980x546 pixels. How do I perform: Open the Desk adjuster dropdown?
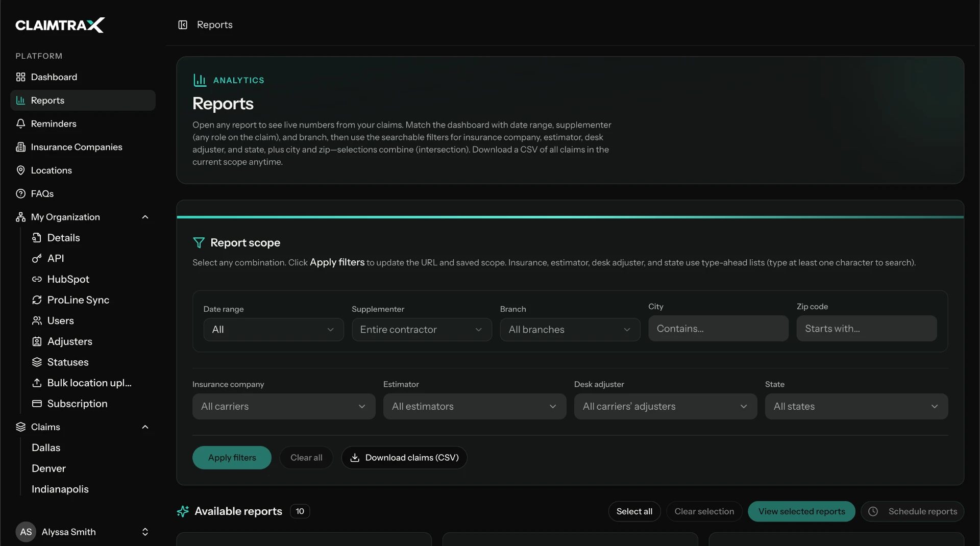pyautogui.click(x=666, y=406)
